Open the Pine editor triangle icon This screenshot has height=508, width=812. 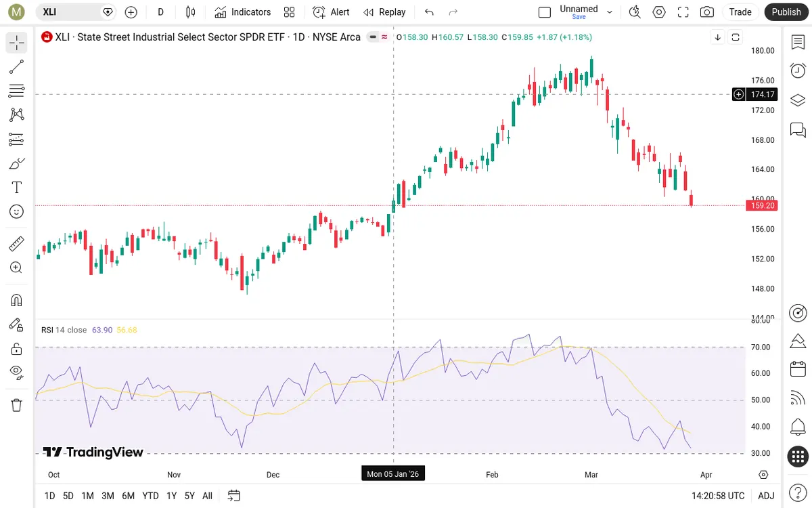point(798,341)
